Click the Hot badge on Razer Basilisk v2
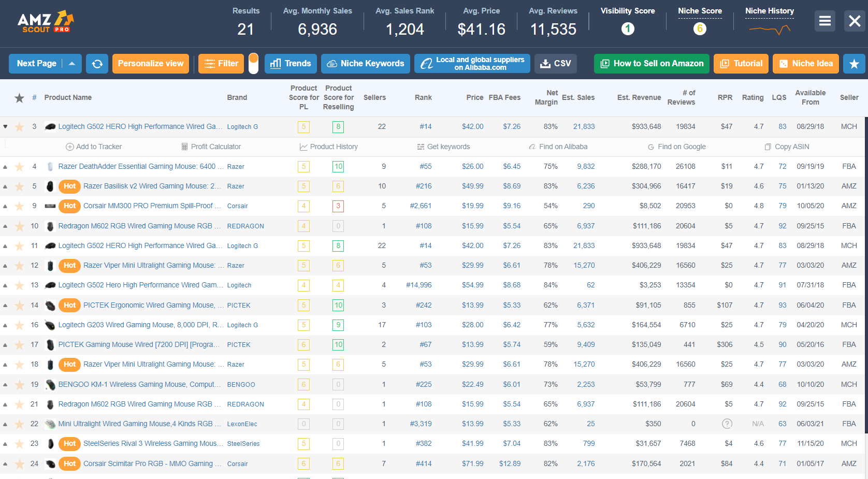The width and height of the screenshot is (868, 479). coord(70,186)
